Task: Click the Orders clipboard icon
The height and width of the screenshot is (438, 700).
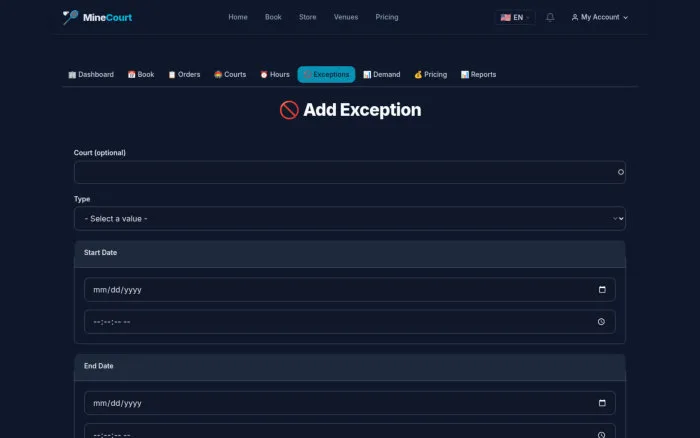Action: point(172,75)
